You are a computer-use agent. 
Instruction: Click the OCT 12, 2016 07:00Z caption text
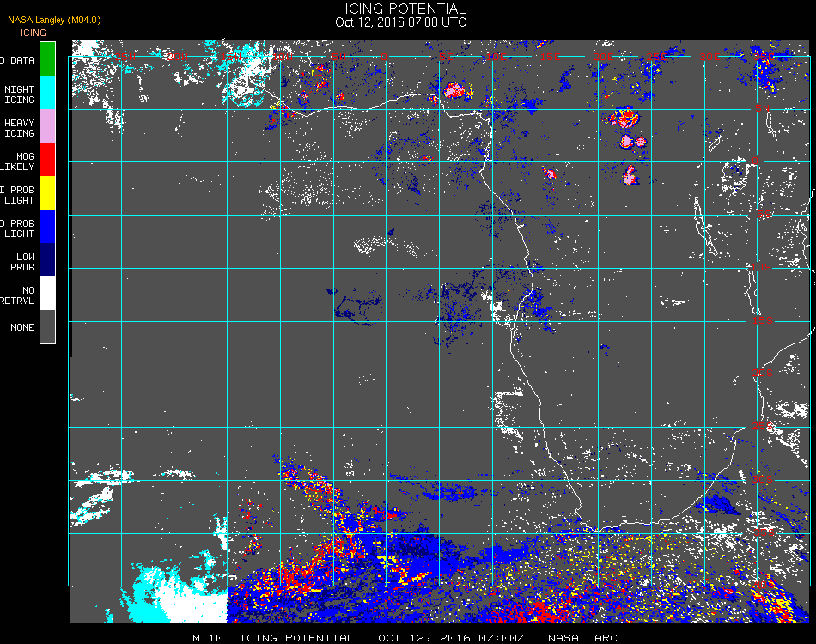point(451,638)
